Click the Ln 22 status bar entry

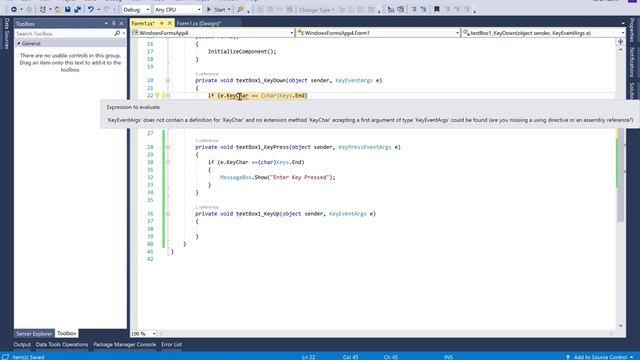[x=309, y=357]
